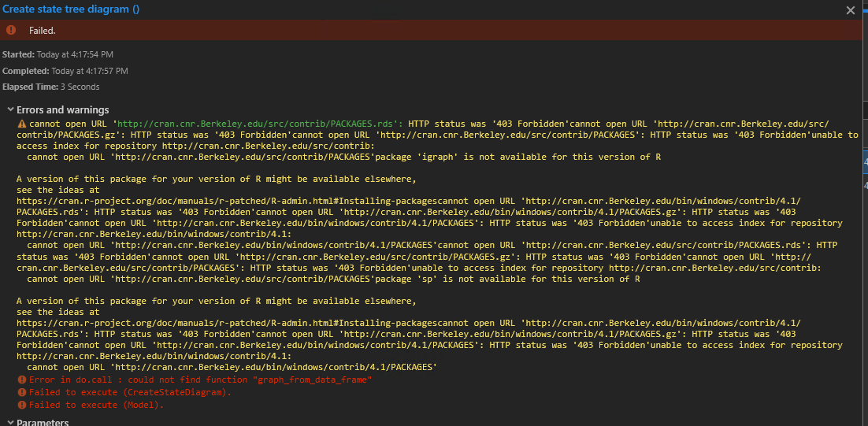
Task: Collapse the Errors and warnings section
Action: coord(9,109)
